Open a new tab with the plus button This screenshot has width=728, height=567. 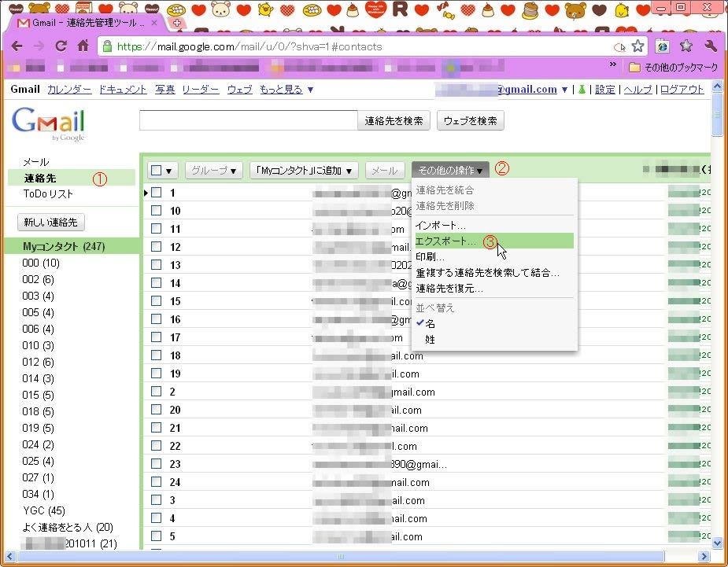click(x=176, y=23)
